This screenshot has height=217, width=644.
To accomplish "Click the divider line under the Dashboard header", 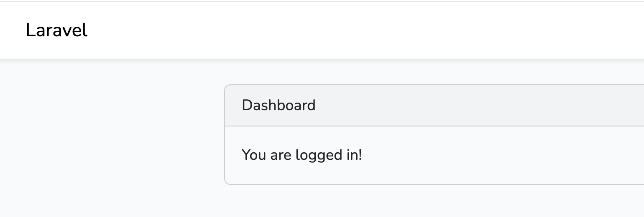I will click(418, 126).
